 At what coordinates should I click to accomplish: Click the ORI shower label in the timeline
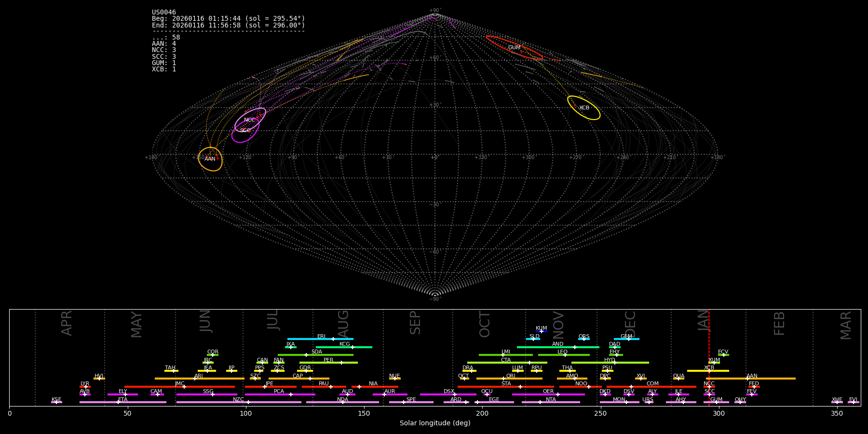pos(511,376)
